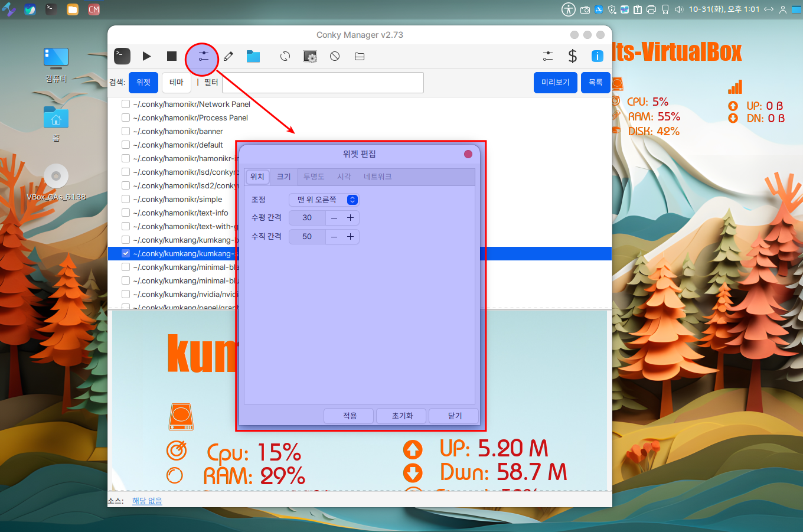Image resolution: width=803 pixels, height=532 pixels.
Task: Click the 미리보기 preview button
Action: [x=555, y=82]
